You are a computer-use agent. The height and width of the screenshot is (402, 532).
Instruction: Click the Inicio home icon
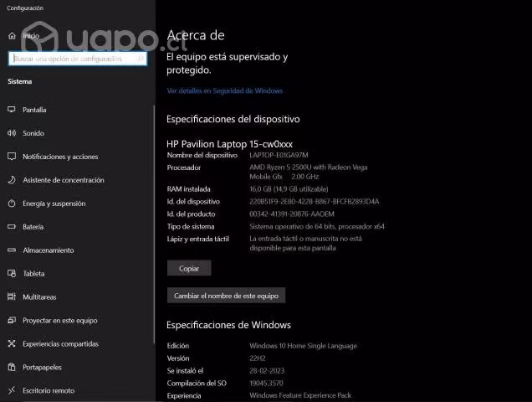coord(12,36)
